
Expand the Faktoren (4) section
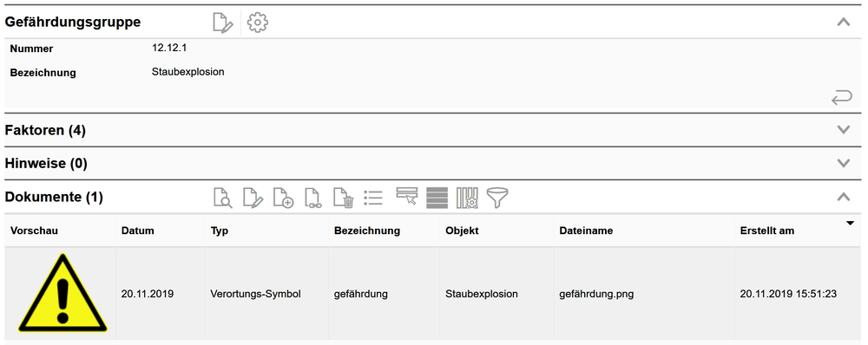[843, 130]
